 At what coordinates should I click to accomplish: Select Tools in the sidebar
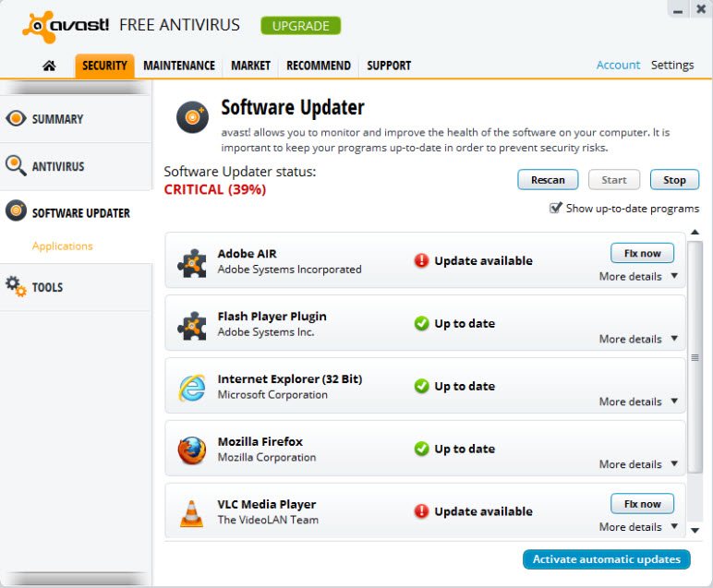click(x=76, y=287)
